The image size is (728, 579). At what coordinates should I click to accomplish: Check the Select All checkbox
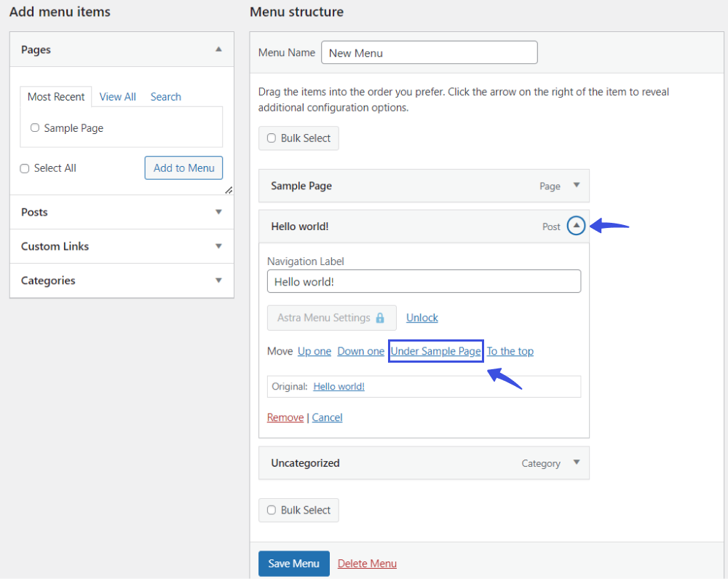(x=25, y=168)
